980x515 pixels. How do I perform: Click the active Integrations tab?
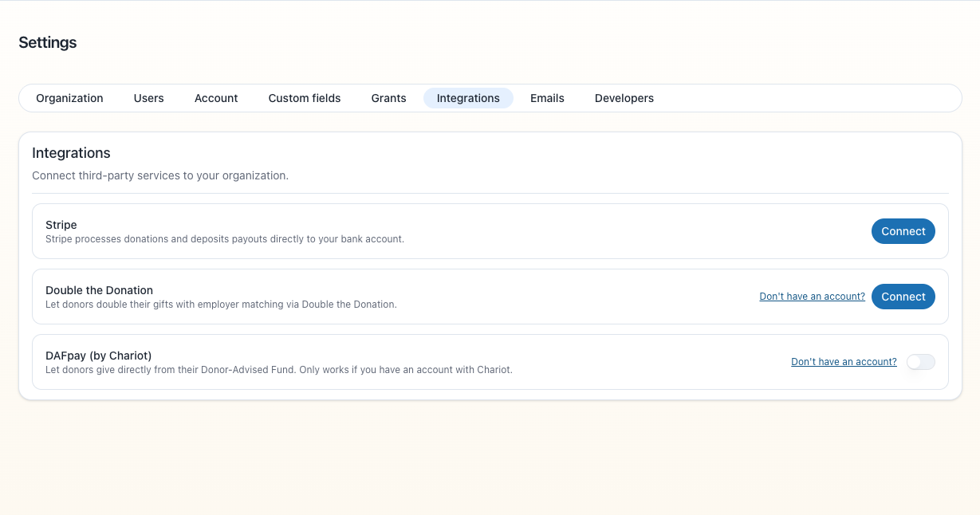click(x=468, y=98)
